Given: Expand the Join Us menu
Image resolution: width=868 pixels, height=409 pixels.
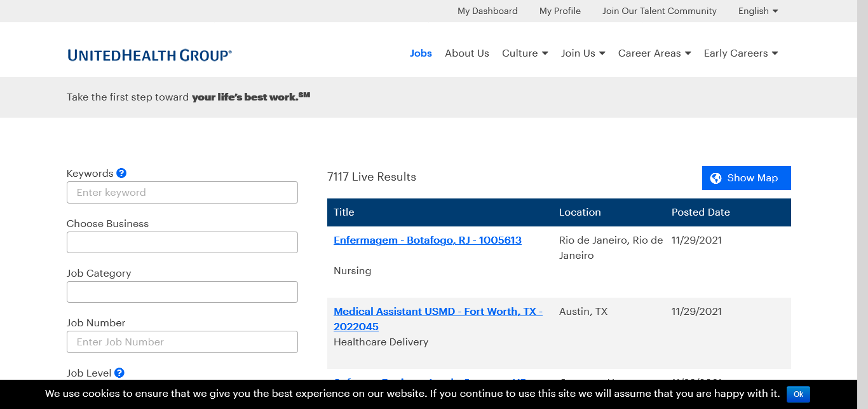Looking at the screenshot, I should (583, 53).
